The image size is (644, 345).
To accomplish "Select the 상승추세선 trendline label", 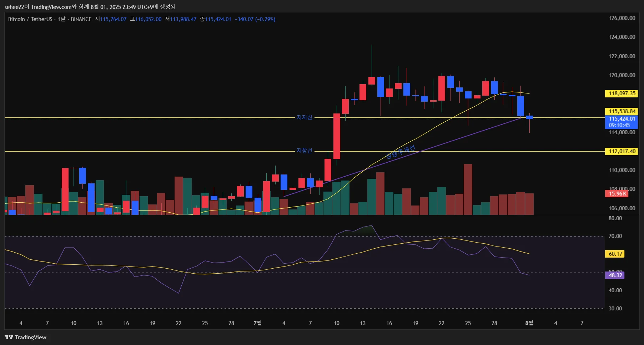I will tap(401, 152).
